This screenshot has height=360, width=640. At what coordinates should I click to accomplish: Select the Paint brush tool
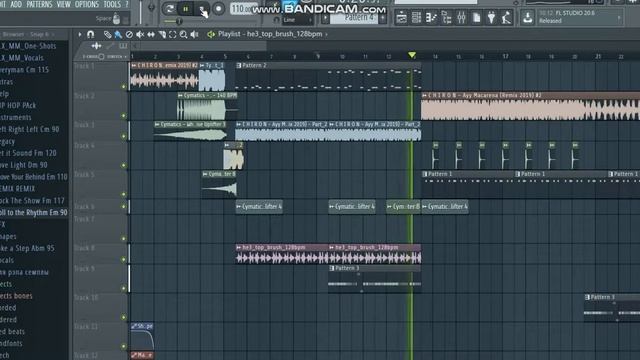[x=118, y=35]
